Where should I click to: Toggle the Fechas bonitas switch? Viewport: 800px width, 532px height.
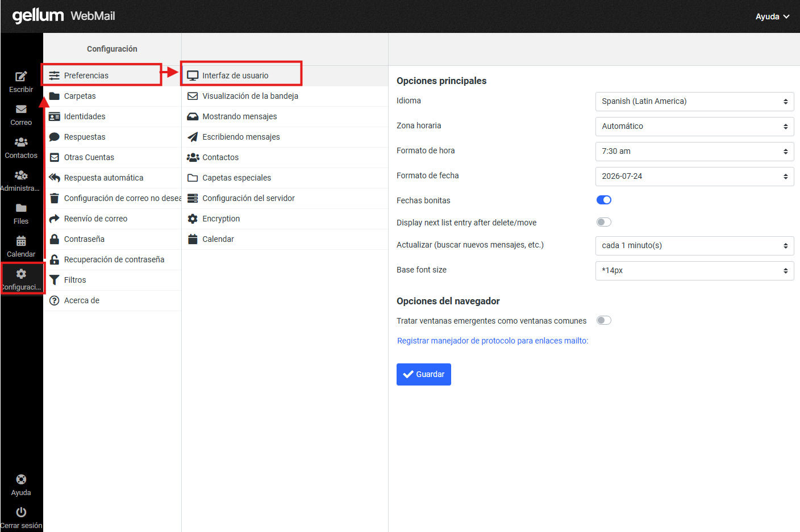point(604,200)
